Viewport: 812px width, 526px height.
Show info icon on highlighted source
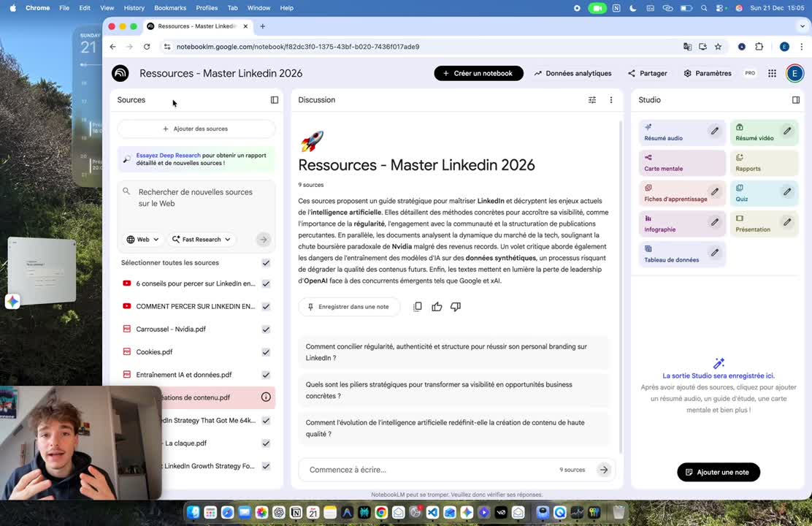pos(266,397)
